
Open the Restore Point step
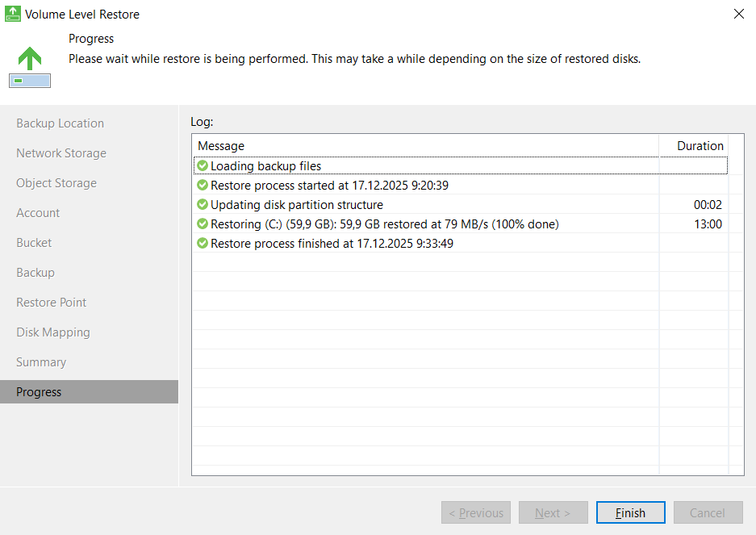click(x=52, y=303)
